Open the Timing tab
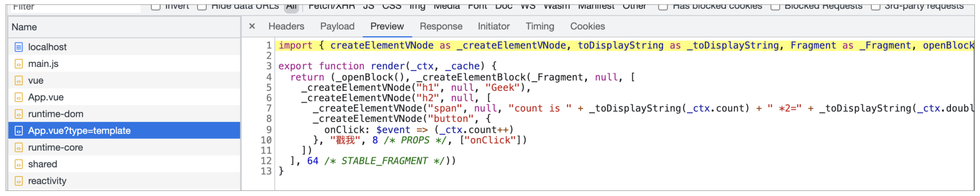 [x=540, y=26]
